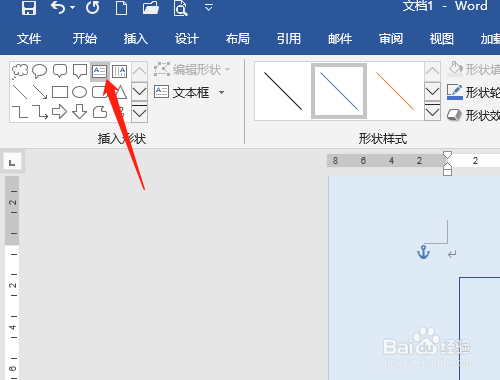
Task: Select the triangle shape
Action: point(121,92)
